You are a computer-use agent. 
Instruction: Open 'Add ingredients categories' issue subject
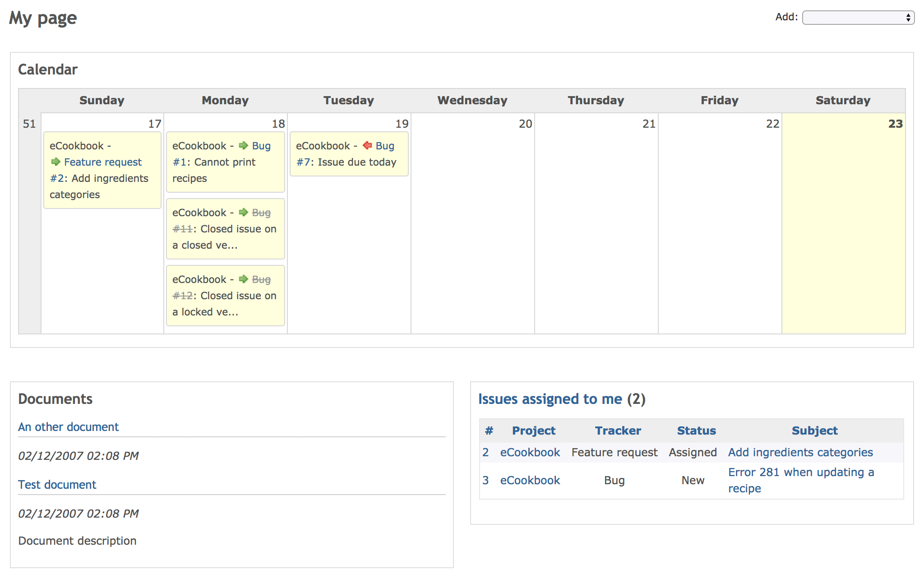tap(800, 452)
